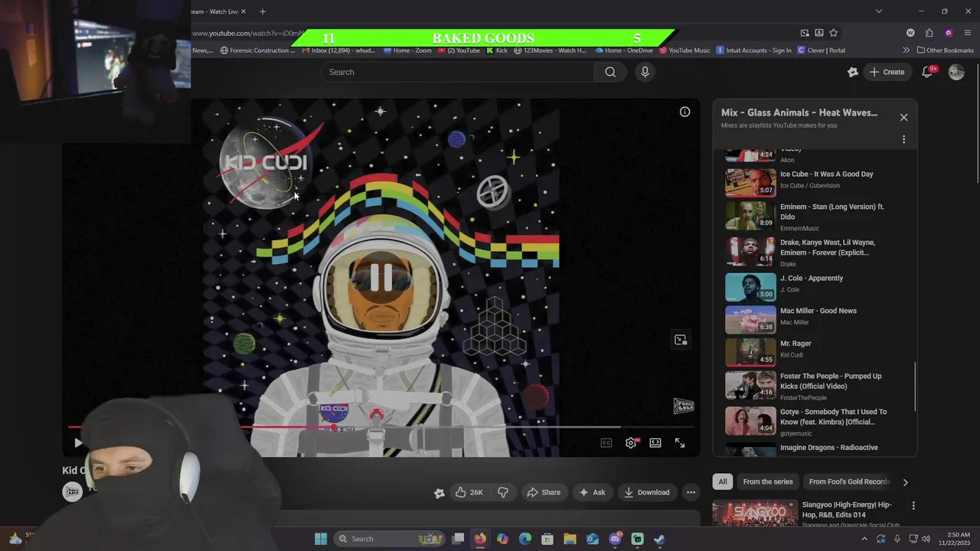980x551 pixels.
Task: Play Foster The People - Pumped Up Kicks
Action: (x=815, y=385)
